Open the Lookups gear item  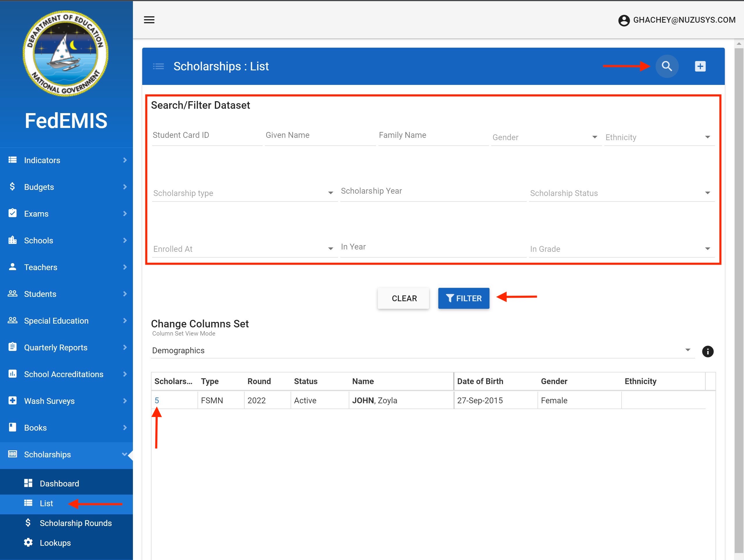55,543
